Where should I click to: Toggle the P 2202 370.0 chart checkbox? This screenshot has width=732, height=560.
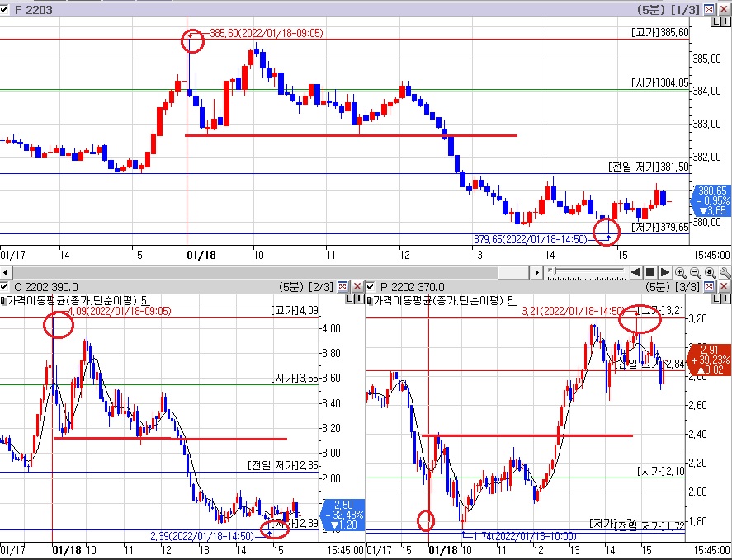[x=371, y=286]
